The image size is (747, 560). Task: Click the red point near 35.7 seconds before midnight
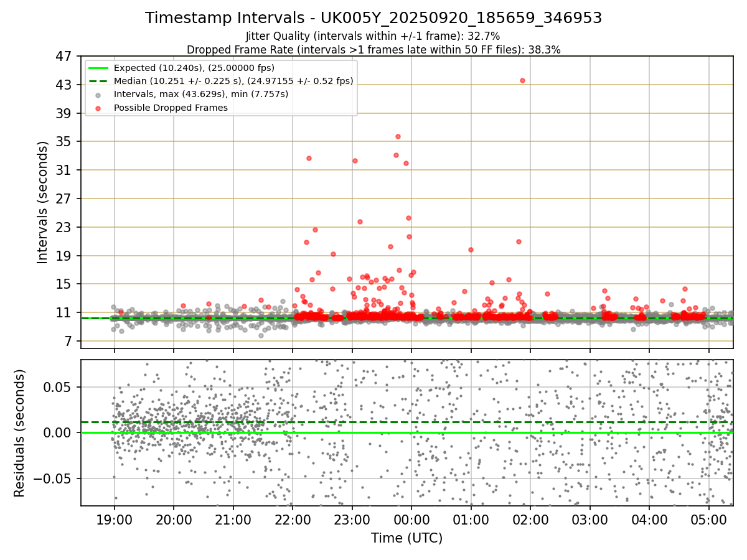(398, 136)
